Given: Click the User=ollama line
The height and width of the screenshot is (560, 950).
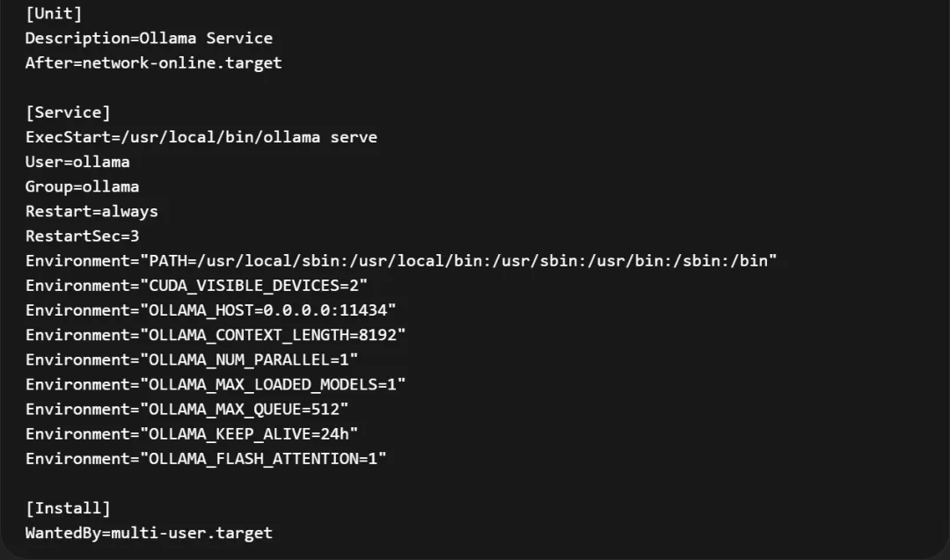Looking at the screenshot, I should pos(77,162).
